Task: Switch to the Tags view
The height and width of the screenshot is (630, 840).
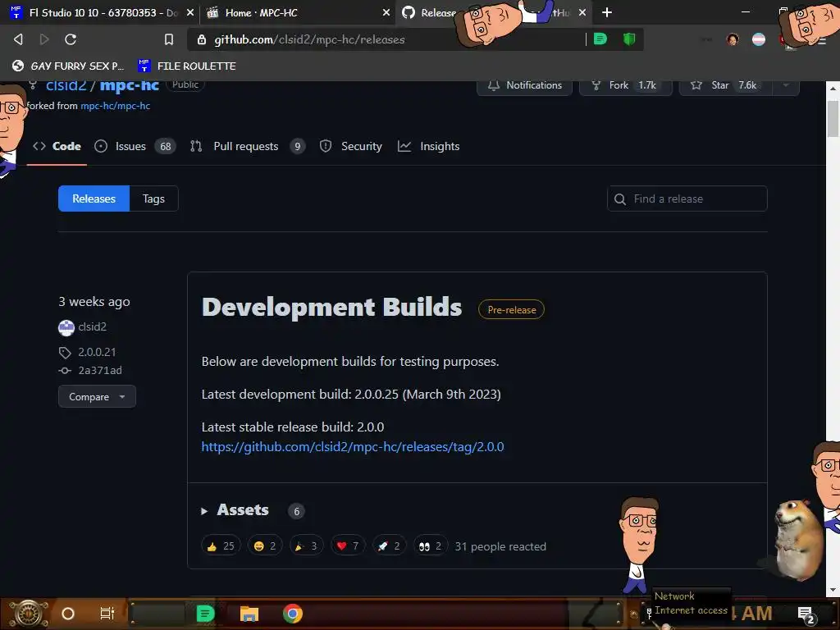Action: tap(153, 199)
